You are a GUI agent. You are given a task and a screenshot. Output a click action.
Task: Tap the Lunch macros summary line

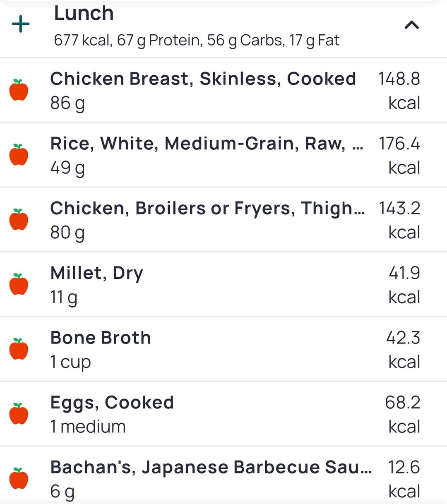(197, 41)
